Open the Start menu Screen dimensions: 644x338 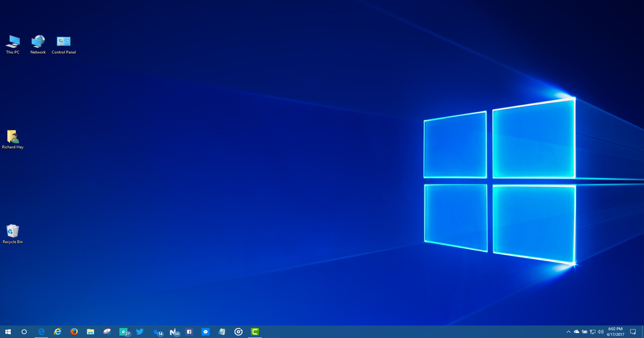coord(9,332)
